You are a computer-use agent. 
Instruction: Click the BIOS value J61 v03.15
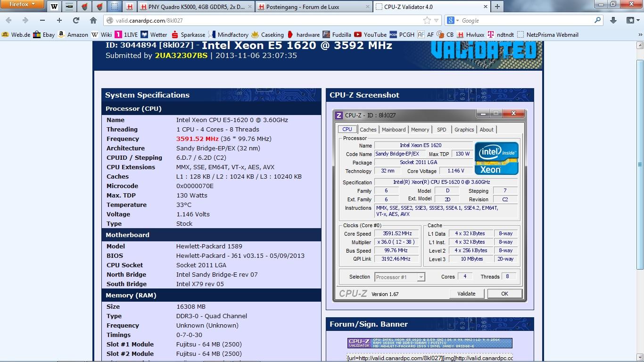[x=240, y=255]
